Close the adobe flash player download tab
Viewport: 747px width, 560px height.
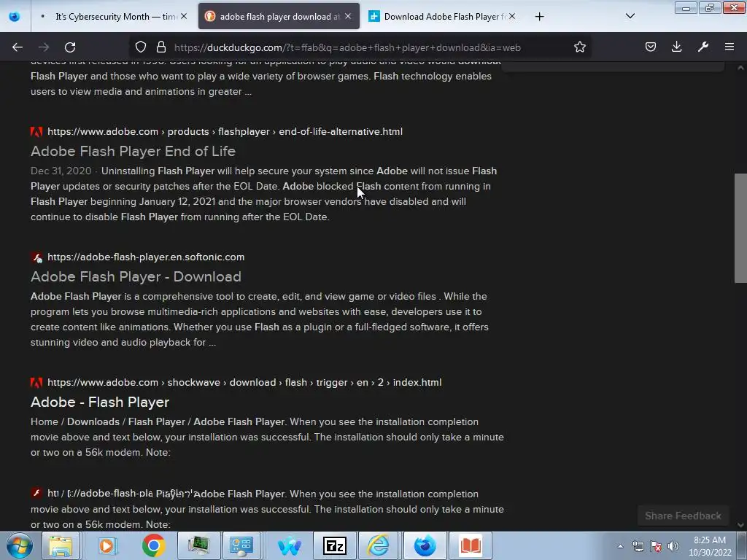[348, 16]
